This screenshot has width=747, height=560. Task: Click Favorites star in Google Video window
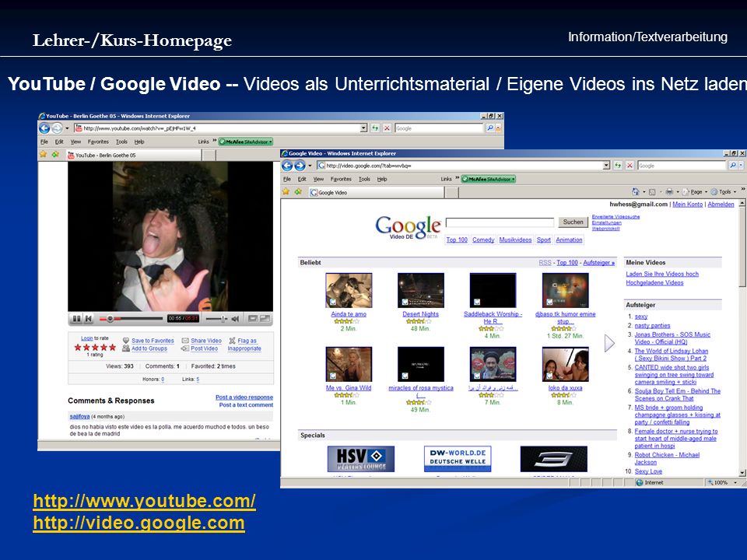click(286, 191)
